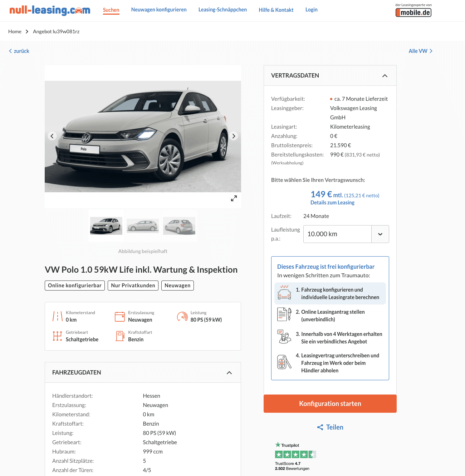Open the Login page
Viewport: 465px width, 476px height.
(x=312, y=10)
